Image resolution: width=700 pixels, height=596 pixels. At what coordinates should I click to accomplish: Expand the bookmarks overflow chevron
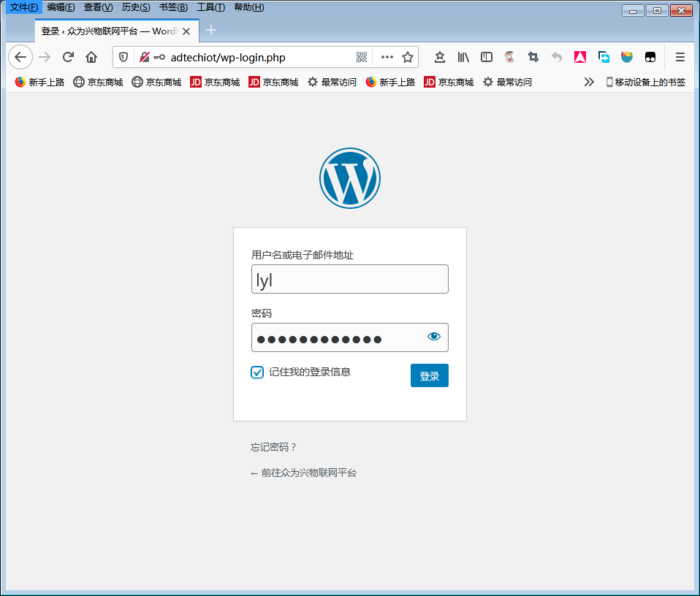coord(589,82)
